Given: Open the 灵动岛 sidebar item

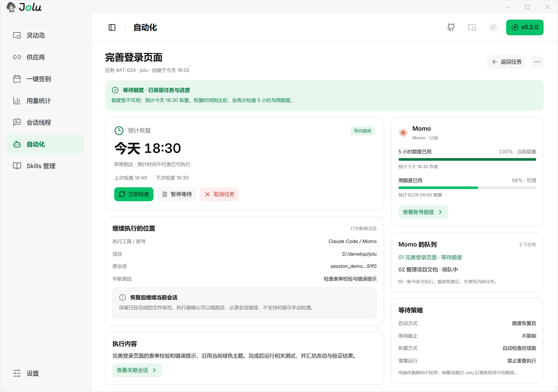Looking at the screenshot, I should coord(46,35).
